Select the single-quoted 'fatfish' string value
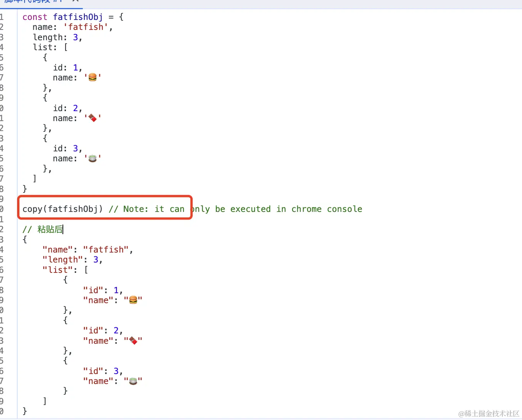Viewport: 522px width, 420px height. (85, 27)
